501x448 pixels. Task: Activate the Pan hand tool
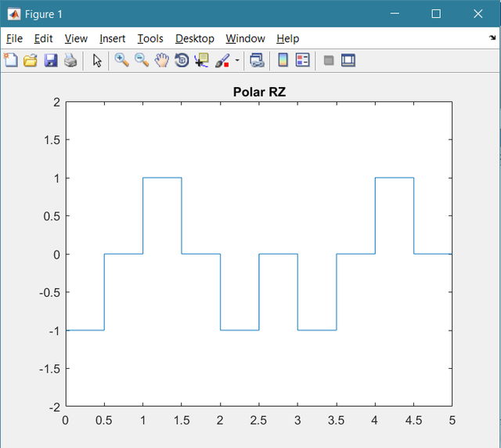162,60
